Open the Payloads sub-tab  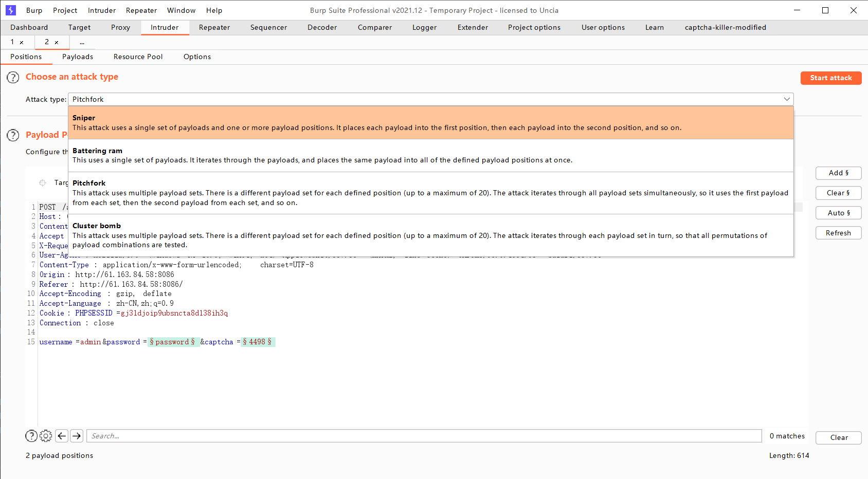[78, 57]
